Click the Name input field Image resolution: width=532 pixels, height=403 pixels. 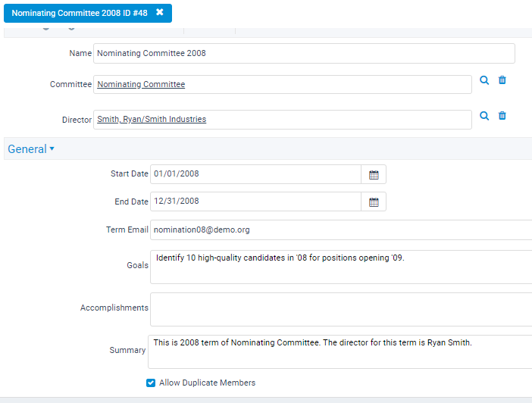click(304, 53)
